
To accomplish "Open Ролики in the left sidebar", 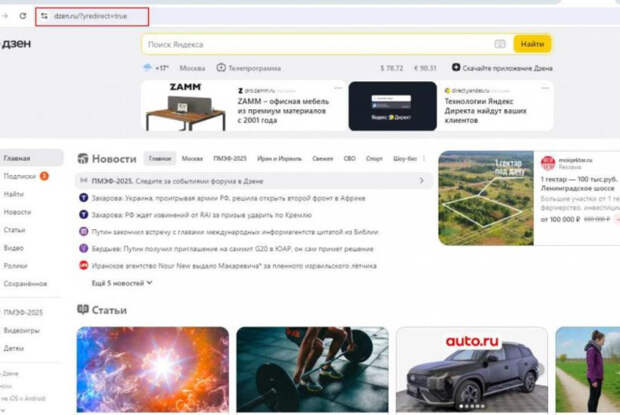I will click(x=15, y=266).
